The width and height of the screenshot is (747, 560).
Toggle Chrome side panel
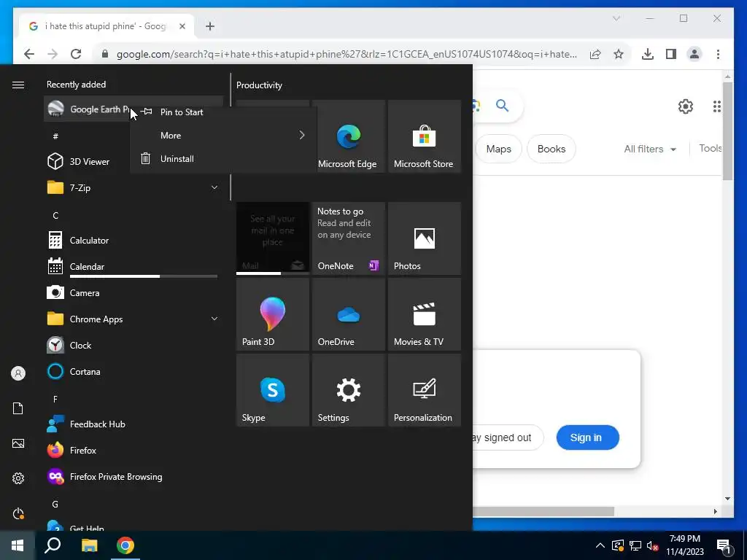point(671,54)
